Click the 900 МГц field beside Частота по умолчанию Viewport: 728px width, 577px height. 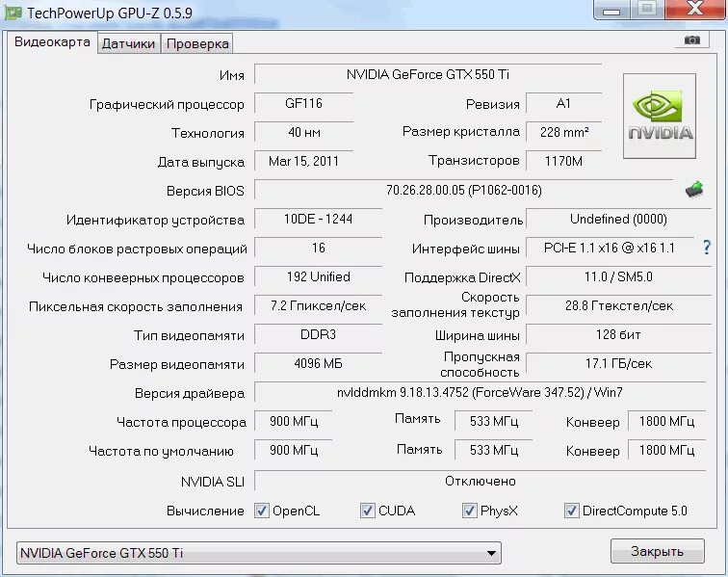(294, 450)
